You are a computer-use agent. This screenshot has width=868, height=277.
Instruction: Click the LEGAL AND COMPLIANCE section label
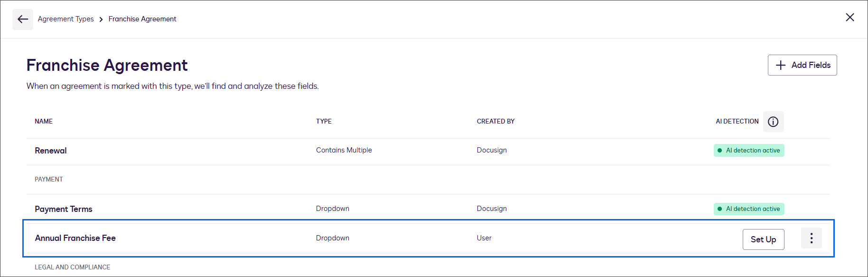click(73, 267)
